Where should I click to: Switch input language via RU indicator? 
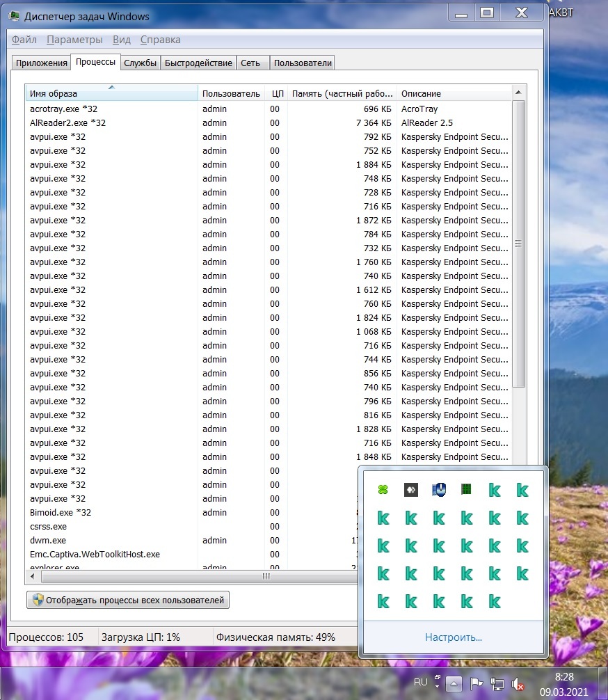click(421, 682)
